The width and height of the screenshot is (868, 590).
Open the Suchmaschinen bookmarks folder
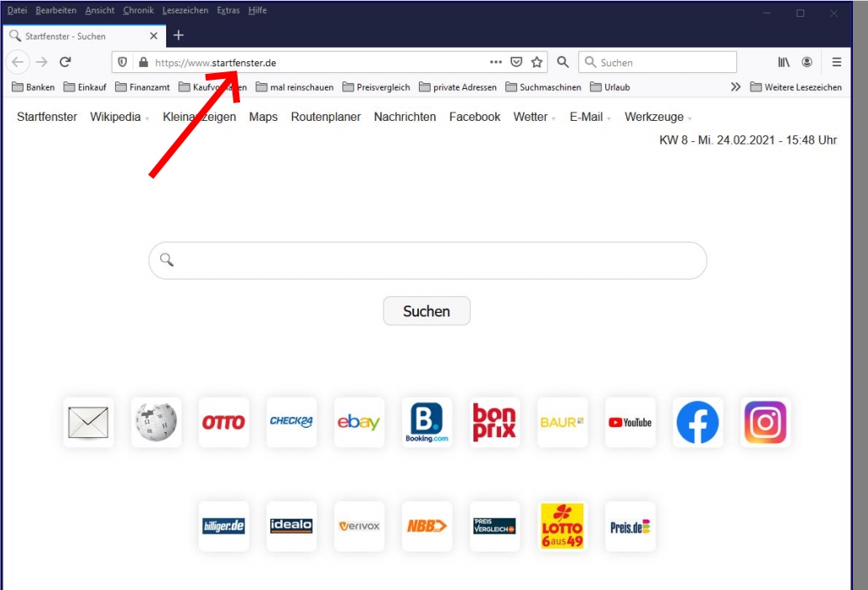point(544,87)
